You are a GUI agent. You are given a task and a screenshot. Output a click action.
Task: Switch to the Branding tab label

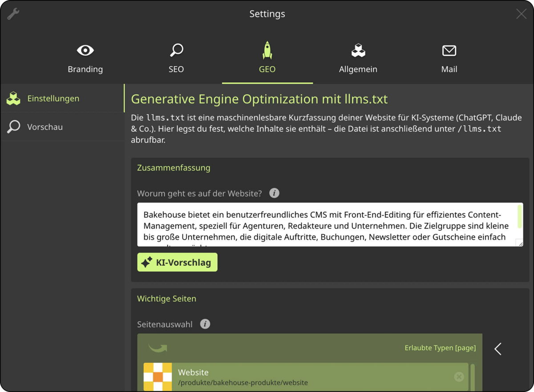click(85, 69)
